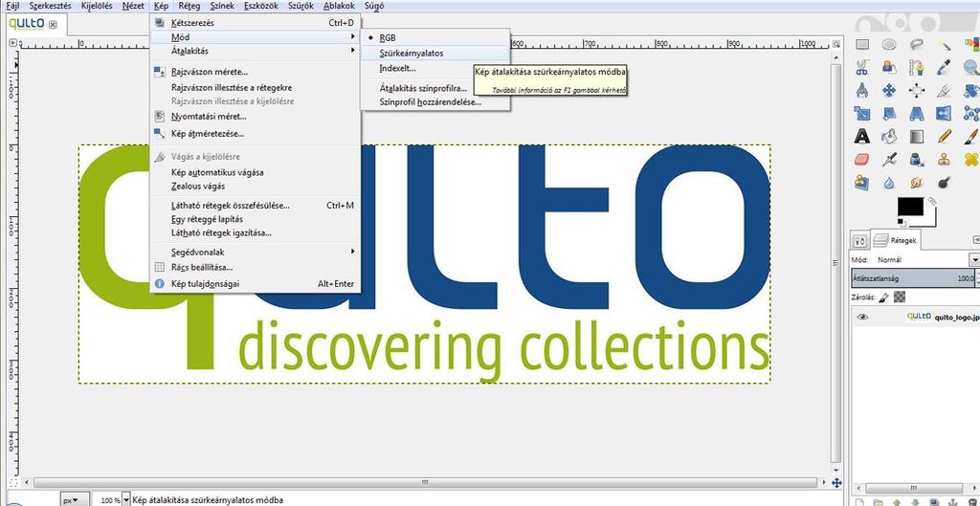Image resolution: width=980 pixels, height=506 pixels.
Task: Select the Scale tool
Action: (862, 113)
